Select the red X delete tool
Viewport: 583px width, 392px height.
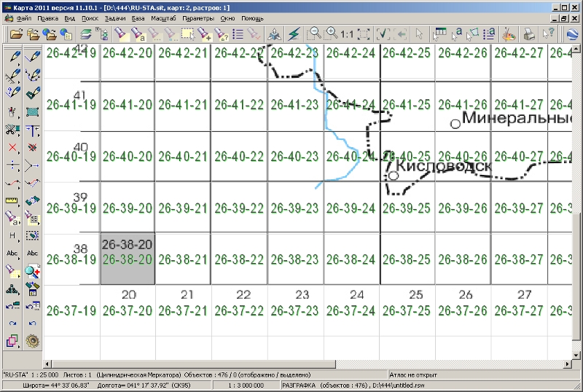13,148
